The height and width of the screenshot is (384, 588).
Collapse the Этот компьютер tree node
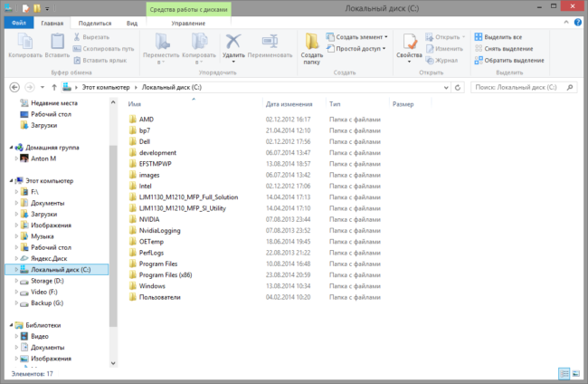tap(11, 180)
